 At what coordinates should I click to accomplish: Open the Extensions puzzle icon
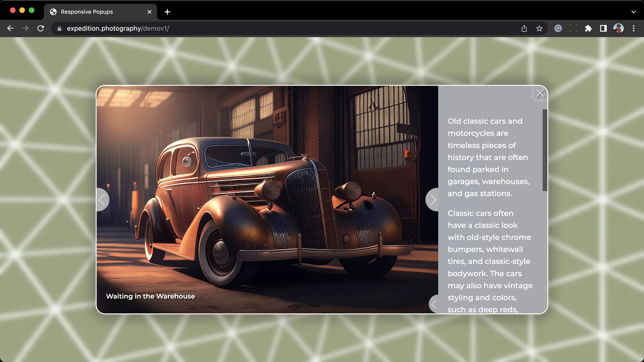click(x=588, y=28)
